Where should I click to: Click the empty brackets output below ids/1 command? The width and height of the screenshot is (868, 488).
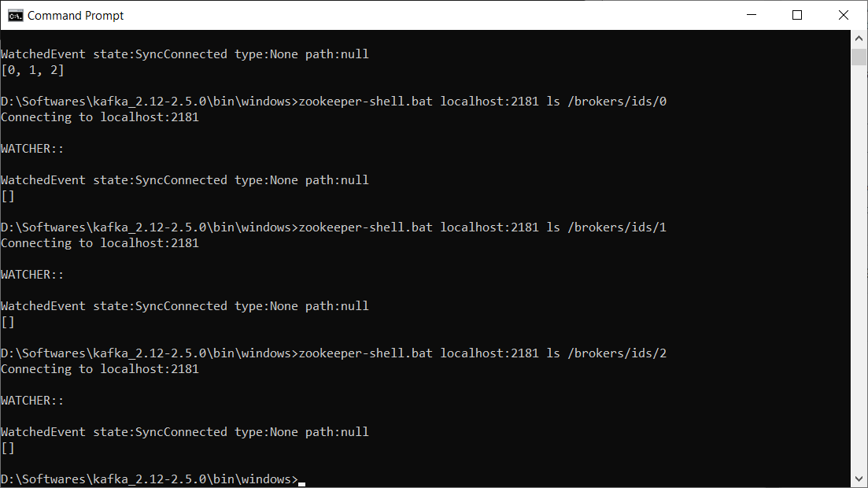click(8, 321)
